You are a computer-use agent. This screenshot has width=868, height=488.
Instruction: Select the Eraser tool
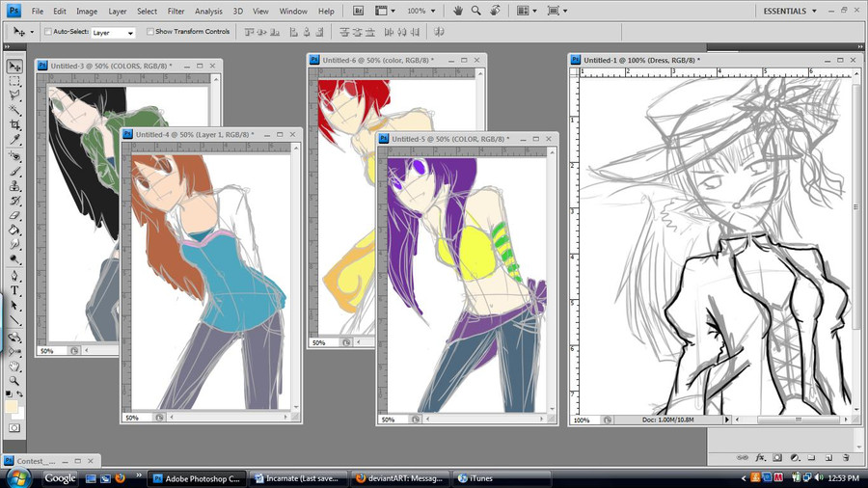[x=14, y=215]
